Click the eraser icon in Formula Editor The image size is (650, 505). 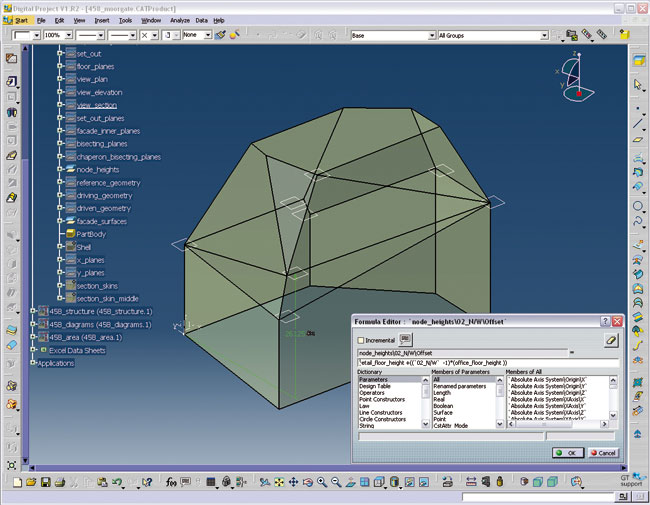coord(611,340)
